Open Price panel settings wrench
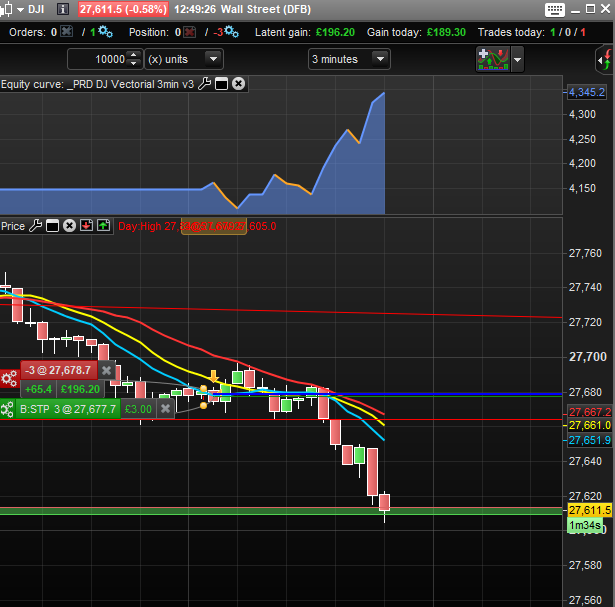This screenshot has height=607, width=615. pos(35,226)
